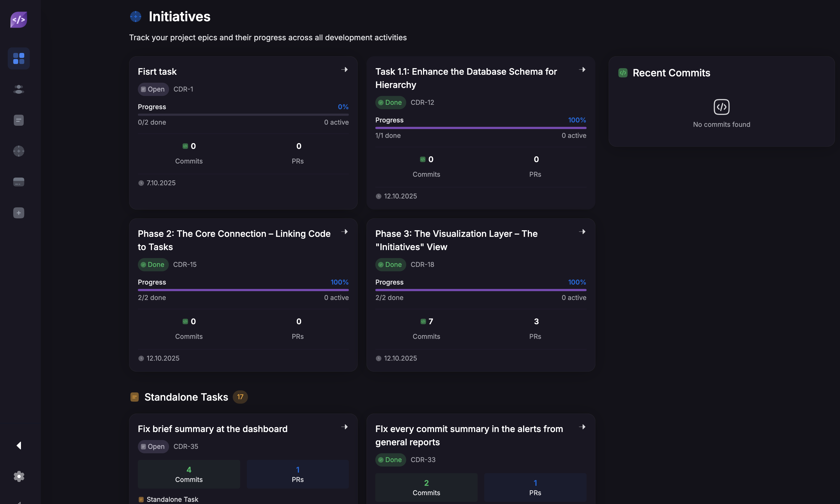This screenshot has width=840, height=504.
Task: Open settings gear in the sidebar
Action: coord(19,476)
